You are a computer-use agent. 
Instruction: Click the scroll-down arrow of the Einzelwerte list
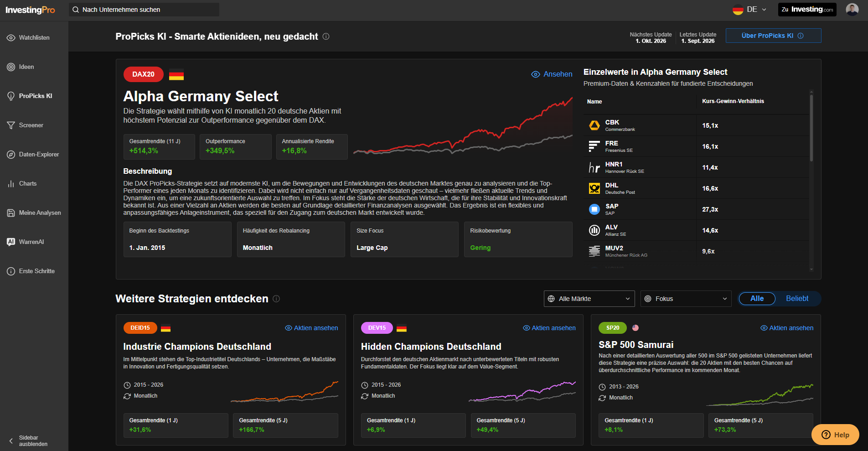click(x=811, y=270)
